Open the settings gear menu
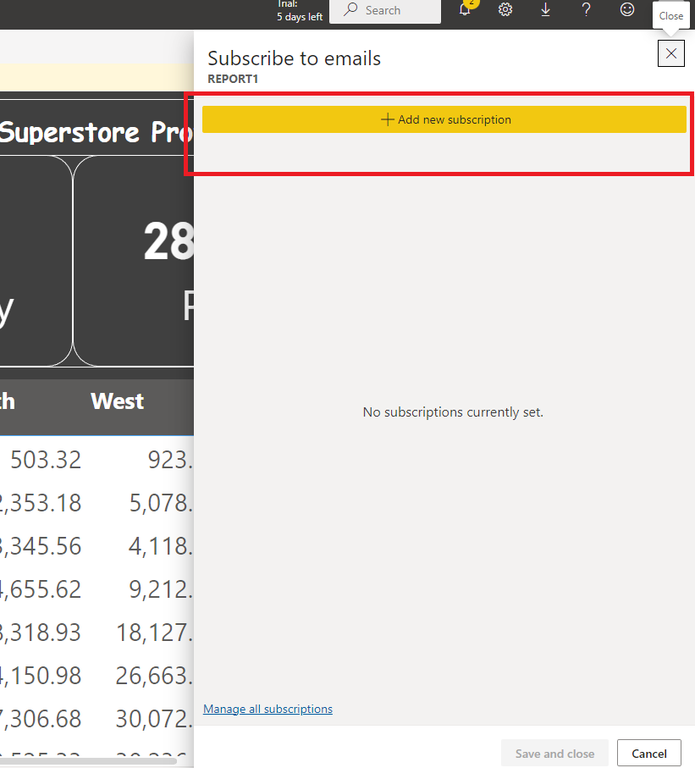Image resolution: width=695 pixels, height=768 pixels. pos(505,10)
